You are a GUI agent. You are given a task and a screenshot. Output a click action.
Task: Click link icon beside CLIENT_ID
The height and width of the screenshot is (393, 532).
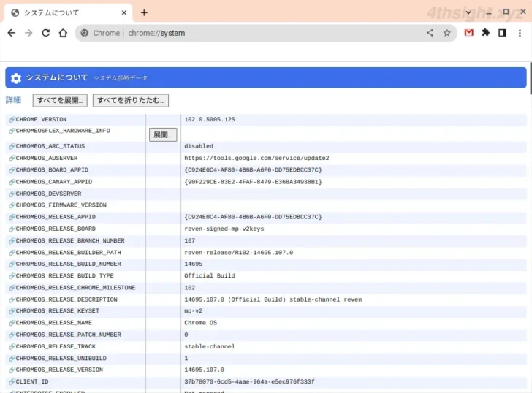point(12,381)
